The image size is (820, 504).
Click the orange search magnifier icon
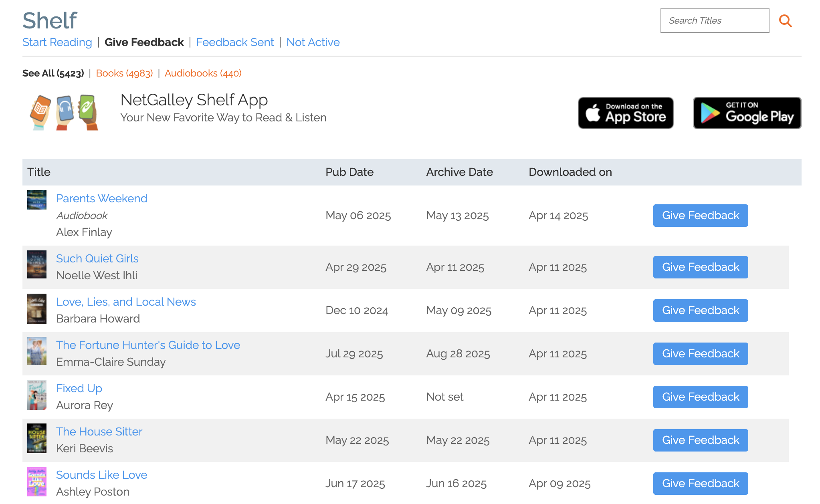(x=785, y=21)
